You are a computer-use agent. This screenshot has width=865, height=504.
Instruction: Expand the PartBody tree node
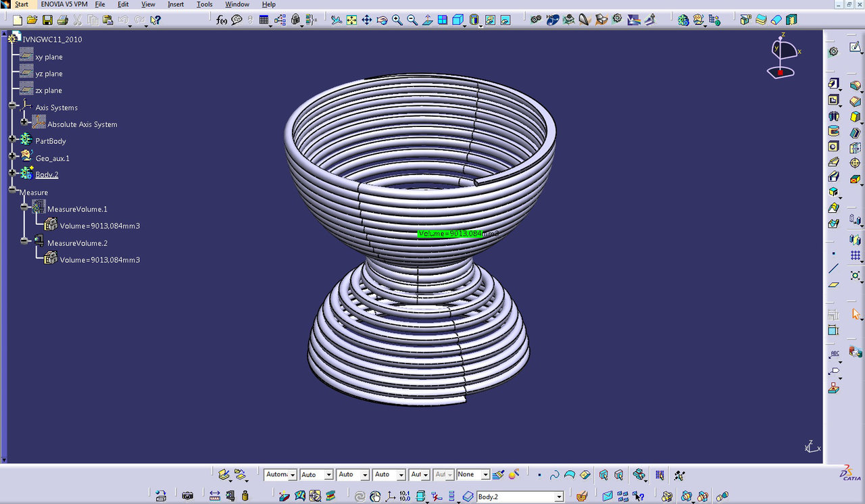[12, 138]
